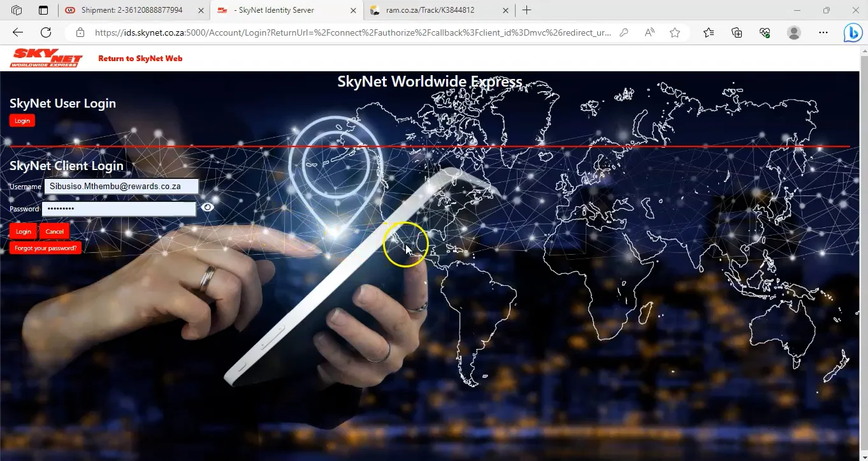Close the Shipment 2-36120888877994 tab
The image size is (868, 461).
click(x=201, y=10)
